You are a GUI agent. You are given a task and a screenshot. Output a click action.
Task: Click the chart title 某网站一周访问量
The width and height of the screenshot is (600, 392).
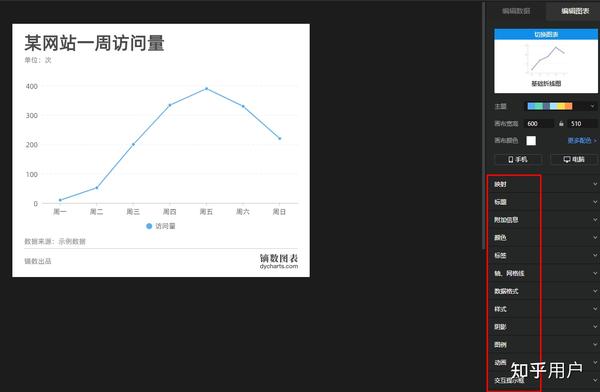(95, 42)
